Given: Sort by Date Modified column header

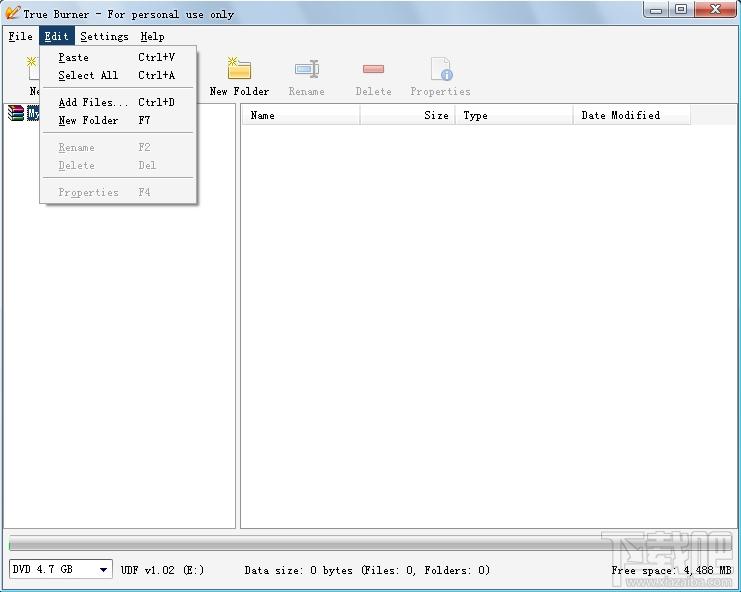Looking at the screenshot, I should coord(631,115).
